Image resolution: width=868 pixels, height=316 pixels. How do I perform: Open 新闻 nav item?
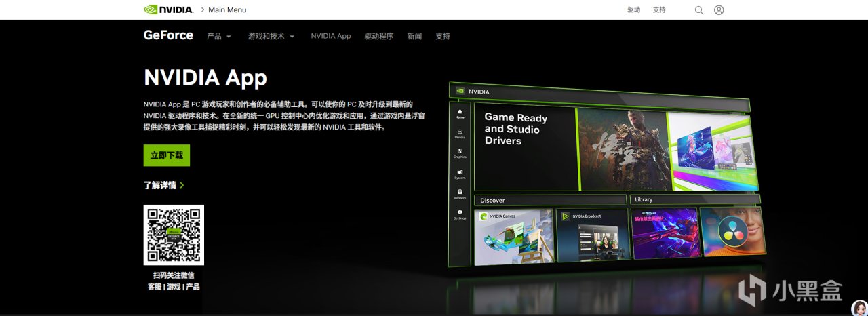click(414, 36)
